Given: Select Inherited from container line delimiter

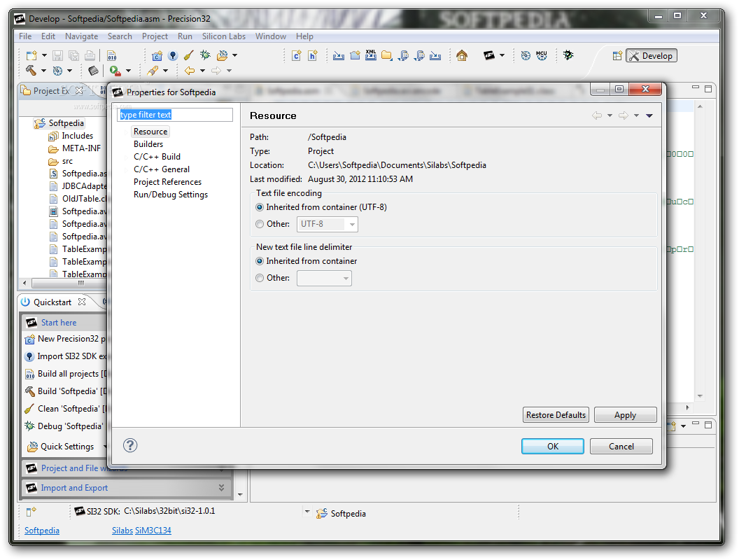Looking at the screenshot, I should [259, 261].
